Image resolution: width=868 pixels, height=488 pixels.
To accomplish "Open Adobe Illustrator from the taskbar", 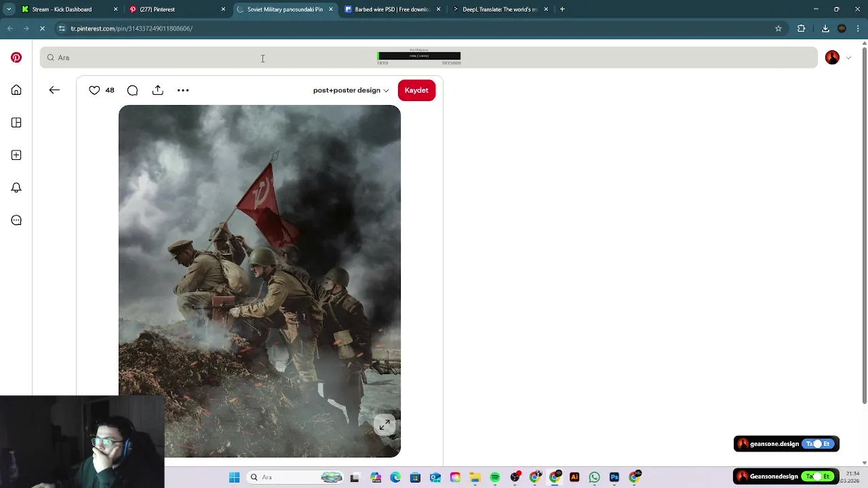I will pos(574,477).
